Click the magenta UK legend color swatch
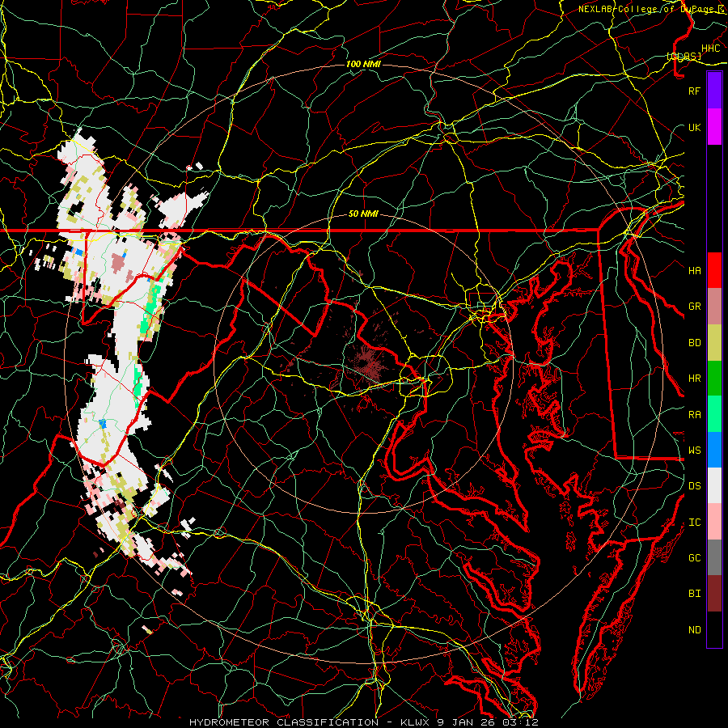Viewport: 728px width, 728px height. (x=714, y=127)
